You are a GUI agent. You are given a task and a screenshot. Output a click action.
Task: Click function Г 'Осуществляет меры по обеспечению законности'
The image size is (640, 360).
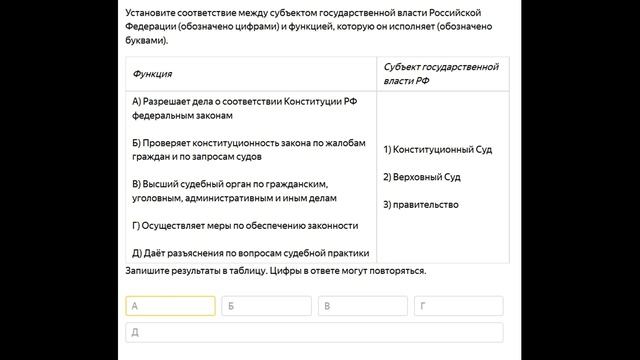[245, 226]
